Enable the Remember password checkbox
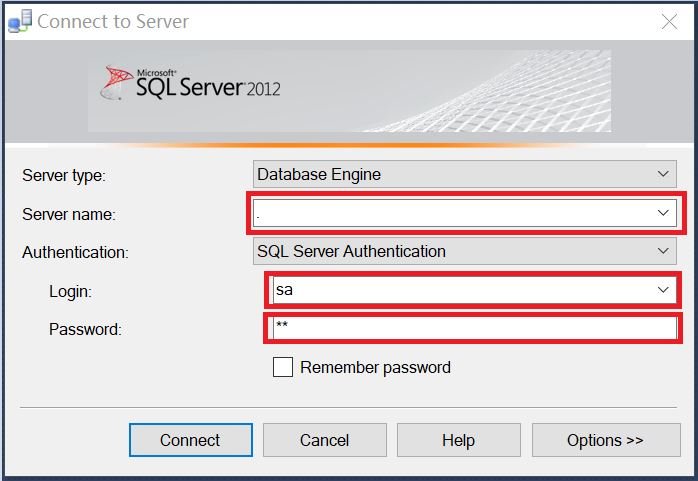Screen dimensions: 698x481 (283, 367)
